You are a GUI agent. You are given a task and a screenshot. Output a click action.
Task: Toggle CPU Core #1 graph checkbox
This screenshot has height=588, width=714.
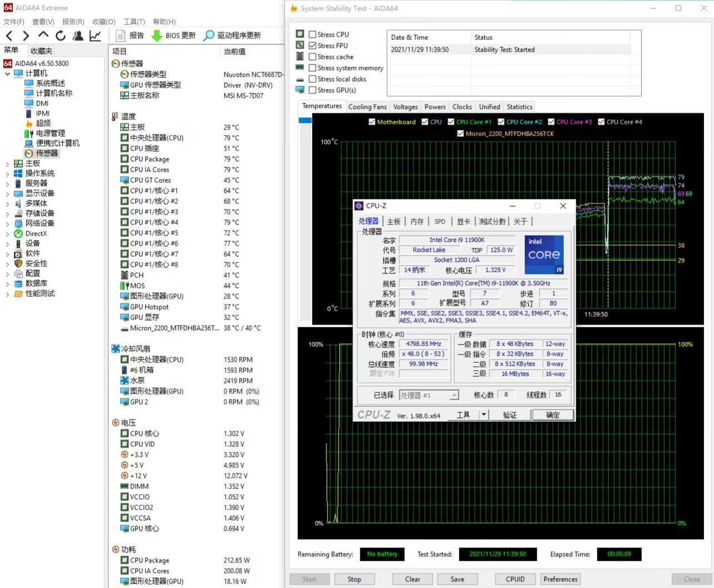[x=451, y=122]
